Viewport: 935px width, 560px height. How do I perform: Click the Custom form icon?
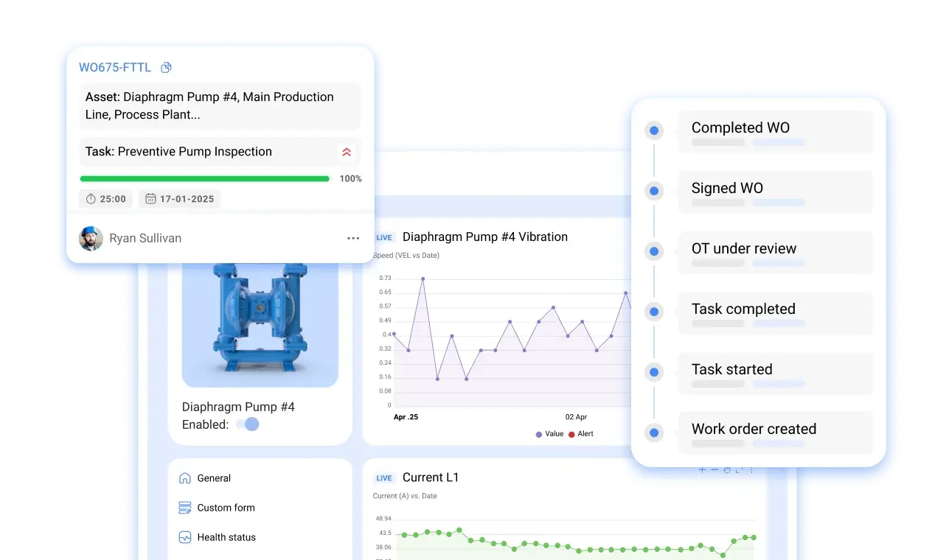click(x=185, y=508)
